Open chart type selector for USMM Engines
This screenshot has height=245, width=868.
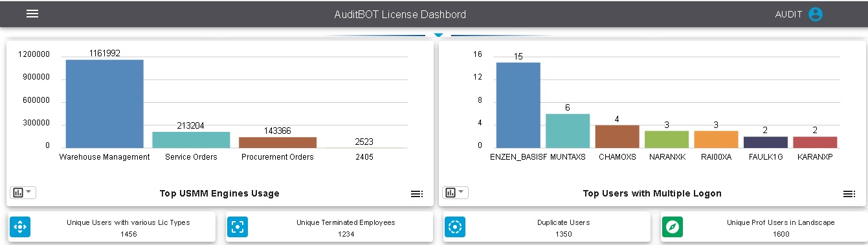(x=23, y=193)
